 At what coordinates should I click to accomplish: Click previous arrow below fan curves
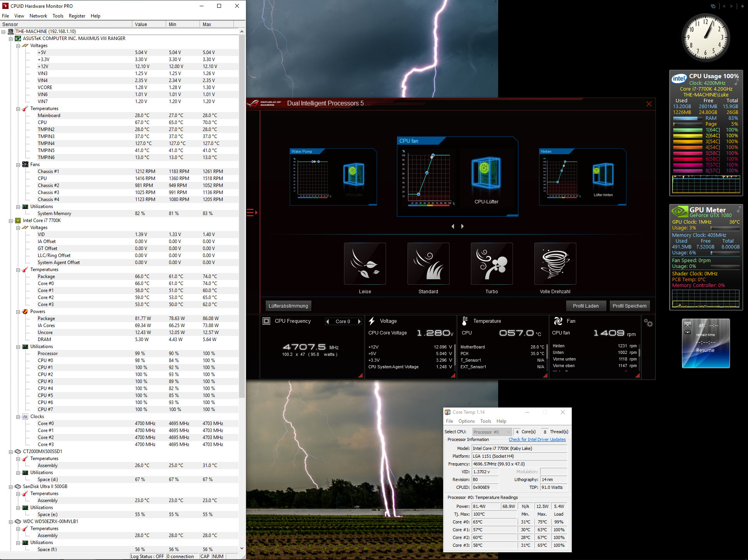(453, 226)
